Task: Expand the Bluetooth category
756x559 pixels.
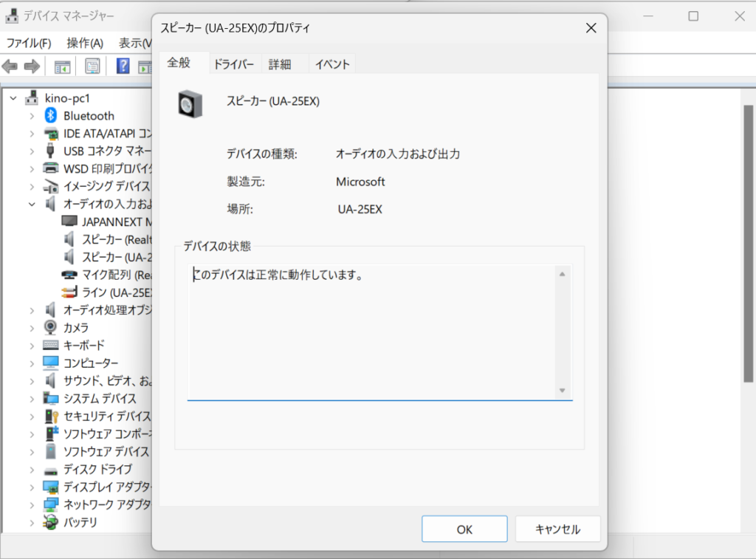Action: click(32, 116)
